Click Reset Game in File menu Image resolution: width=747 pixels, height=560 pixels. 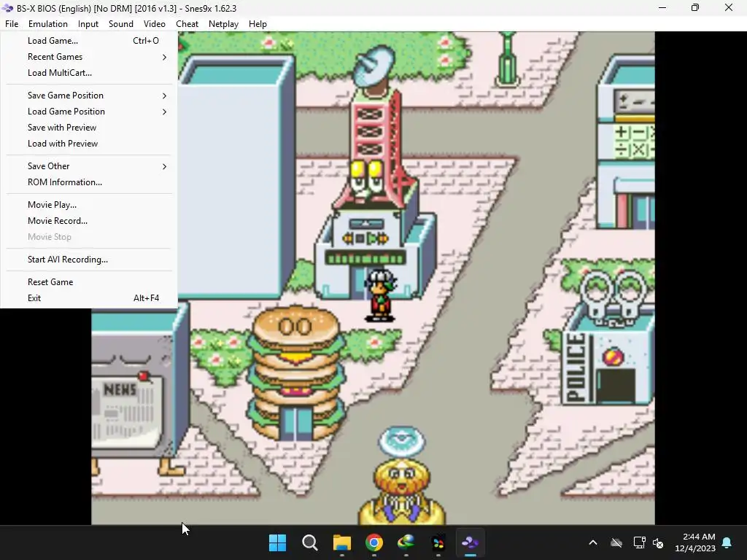pos(89,282)
